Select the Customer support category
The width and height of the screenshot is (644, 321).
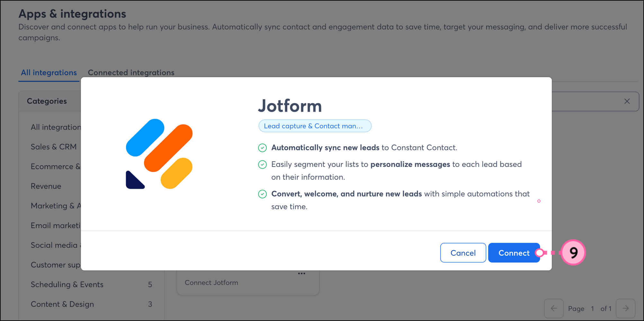pos(56,265)
